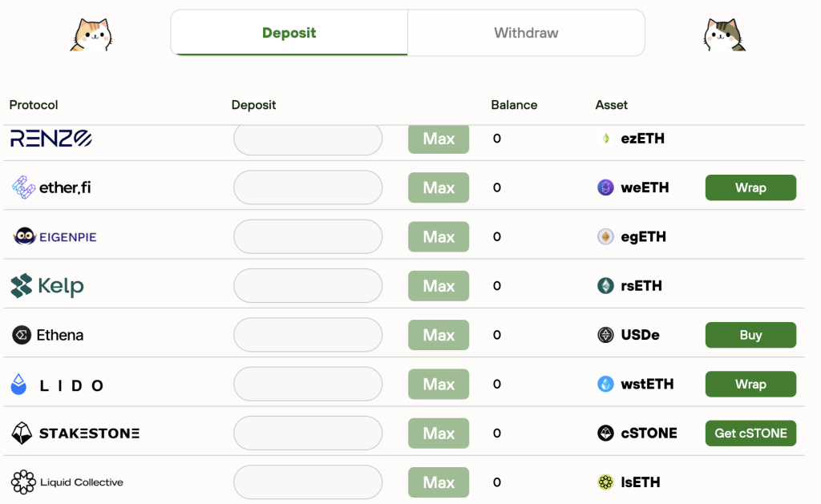Screen dimensions: 821x504
Task: Click the Eigenpie logo
Action: 25,236
